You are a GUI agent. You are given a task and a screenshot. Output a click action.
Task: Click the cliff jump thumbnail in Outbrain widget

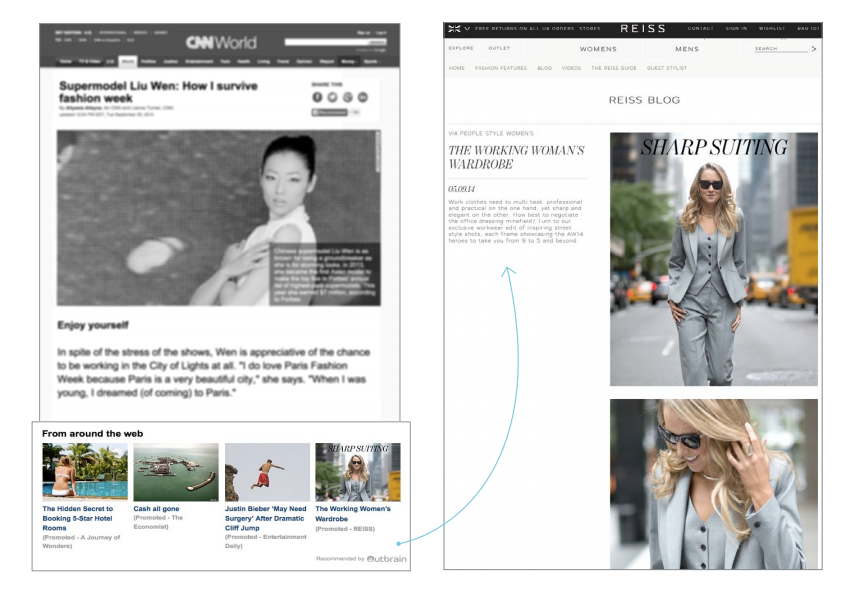[267, 472]
